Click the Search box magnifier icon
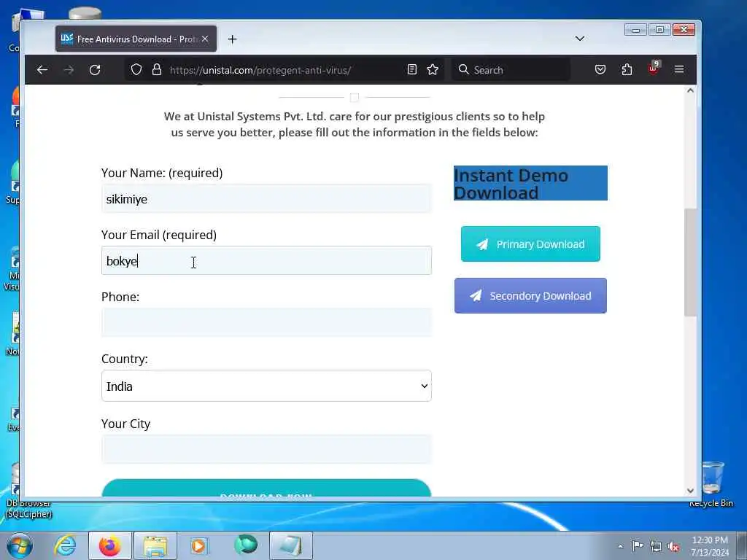Screen dimensions: 747x560 463,70
